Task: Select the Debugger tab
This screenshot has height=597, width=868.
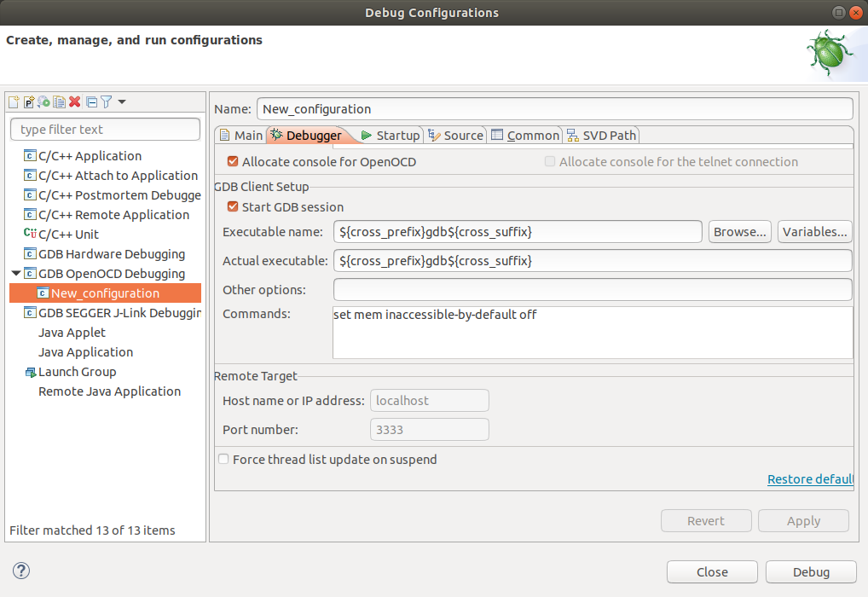Action: click(307, 135)
